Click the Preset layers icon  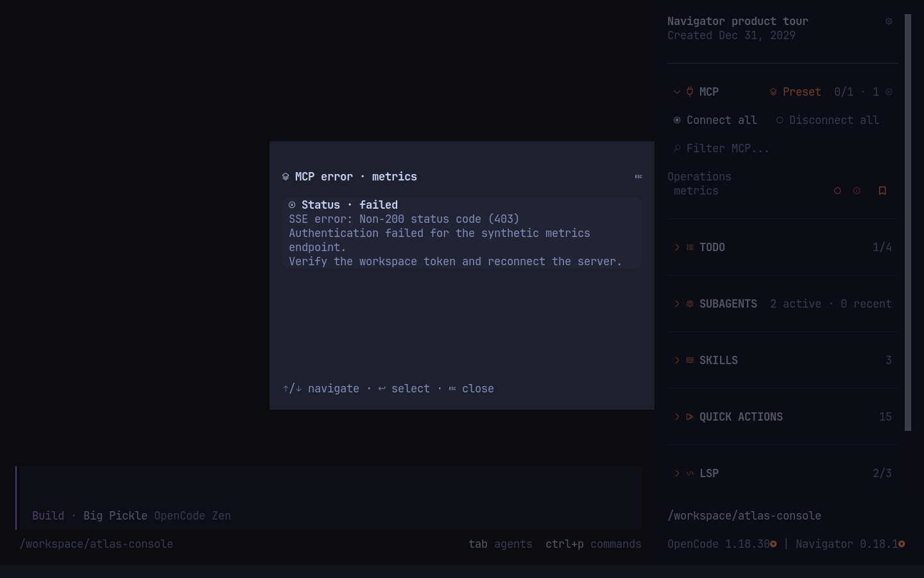pos(773,92)
